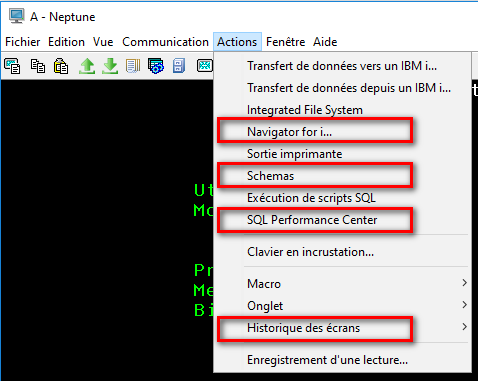The width and height of the screenshot is (478, 381).
Task: Open the Fichier menu
Action: coord(23,42)
